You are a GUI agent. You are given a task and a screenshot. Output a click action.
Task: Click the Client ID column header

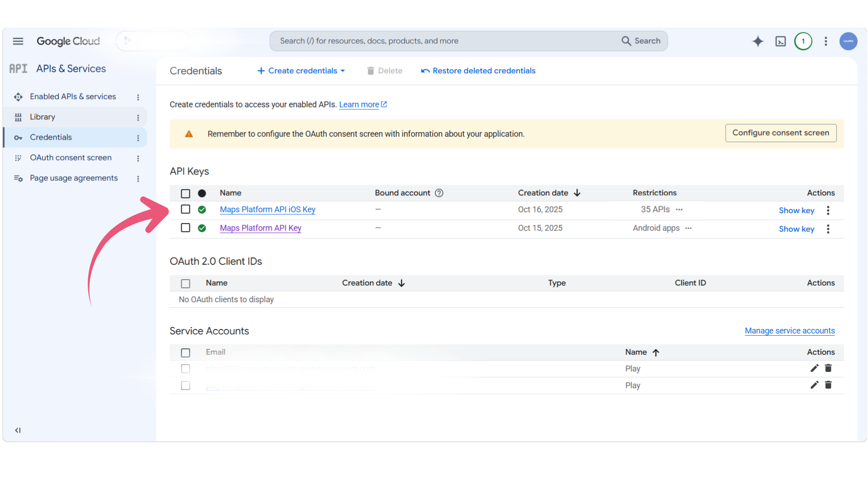tap(690, 283)
